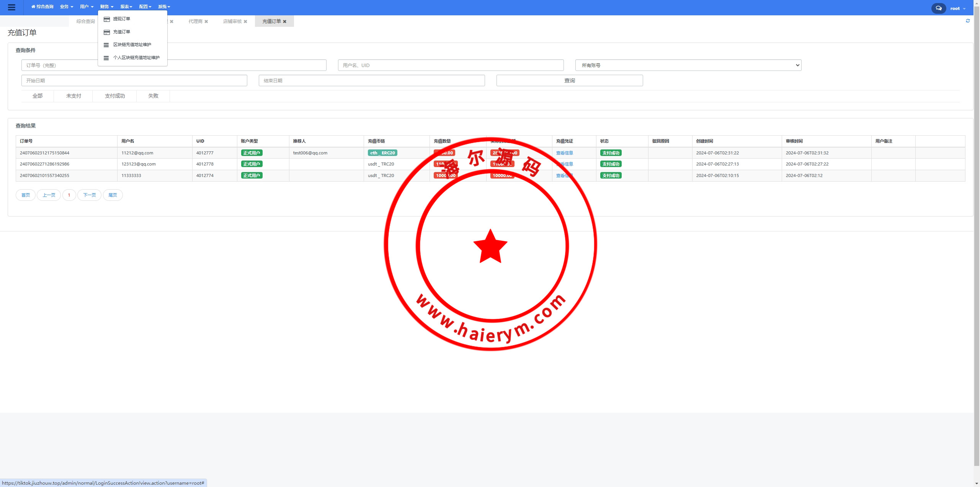Select 区块链充值地址维护 menu entry
Viewport: 980px width, 487px height.
click(132, 44)
